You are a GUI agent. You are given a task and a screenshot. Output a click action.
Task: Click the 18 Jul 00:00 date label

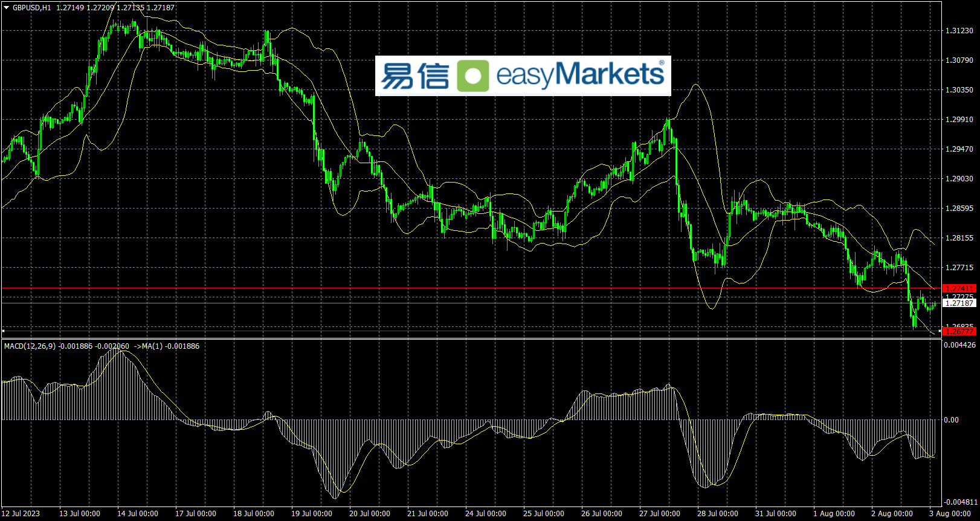click(254, 514)
